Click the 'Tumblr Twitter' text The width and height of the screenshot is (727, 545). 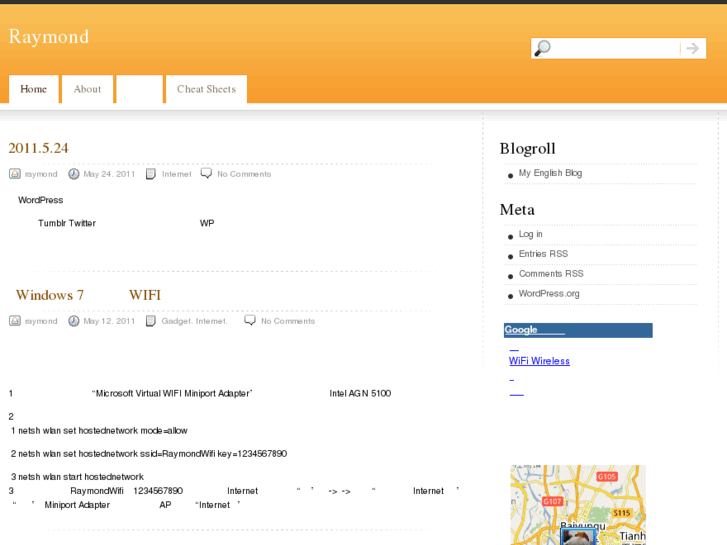(67, 223)
